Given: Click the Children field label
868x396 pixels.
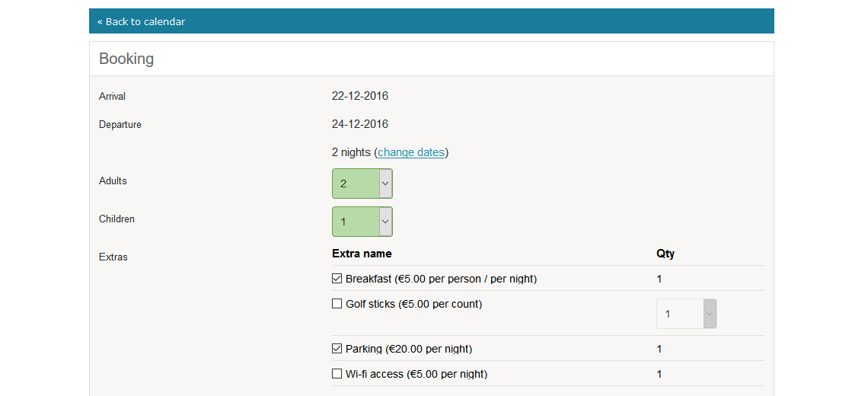Looking at the screenshot, I should coord(116,219).
